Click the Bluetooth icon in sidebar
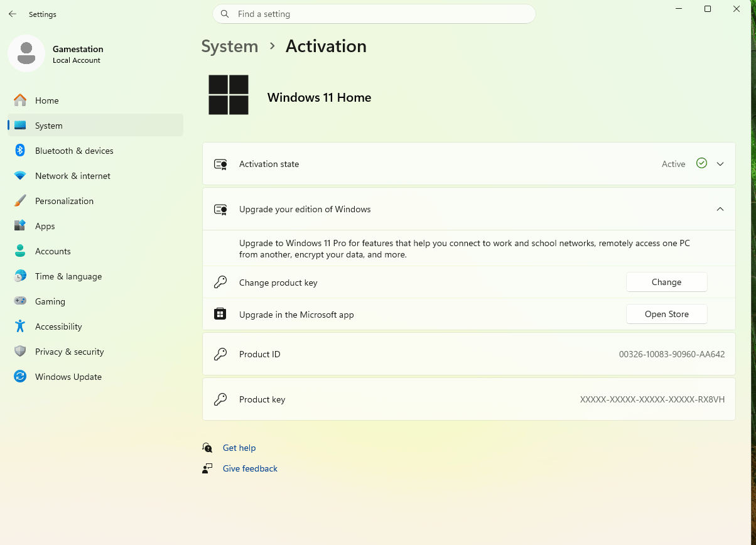756x545 pixels. point(20,151)
